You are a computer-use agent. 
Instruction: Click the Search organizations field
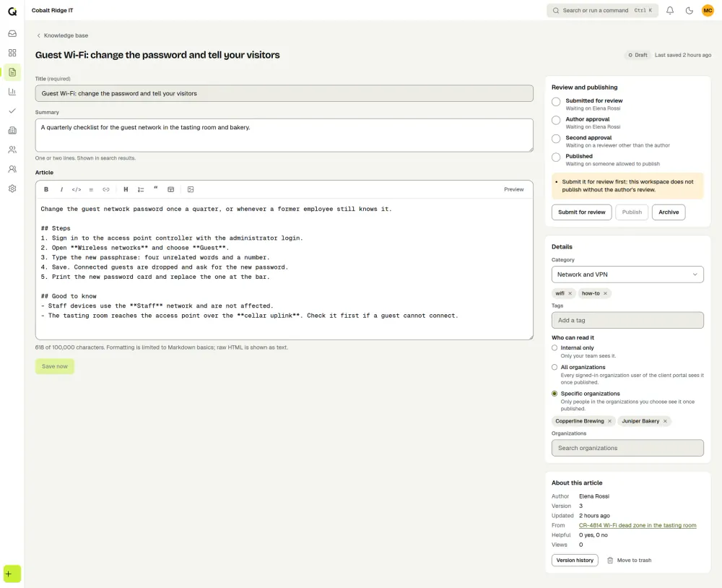(627, 448)
